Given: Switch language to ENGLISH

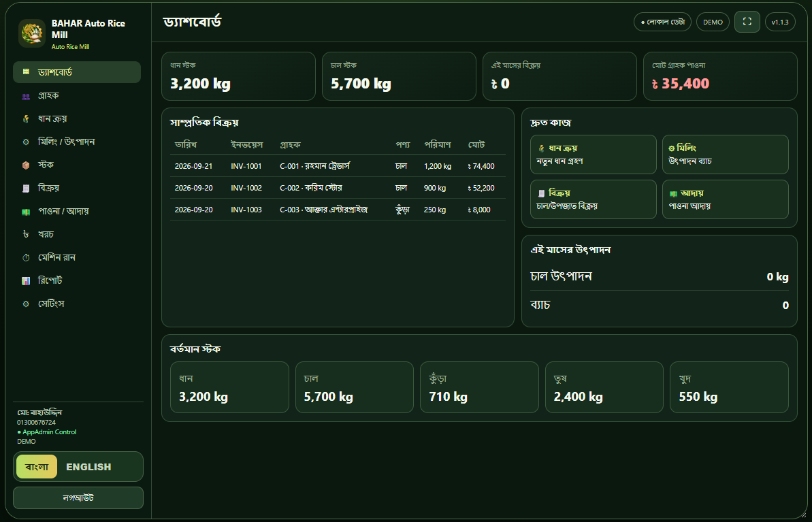Looking at the screenshot, I should pyautogui.click(x=88, y=467).
